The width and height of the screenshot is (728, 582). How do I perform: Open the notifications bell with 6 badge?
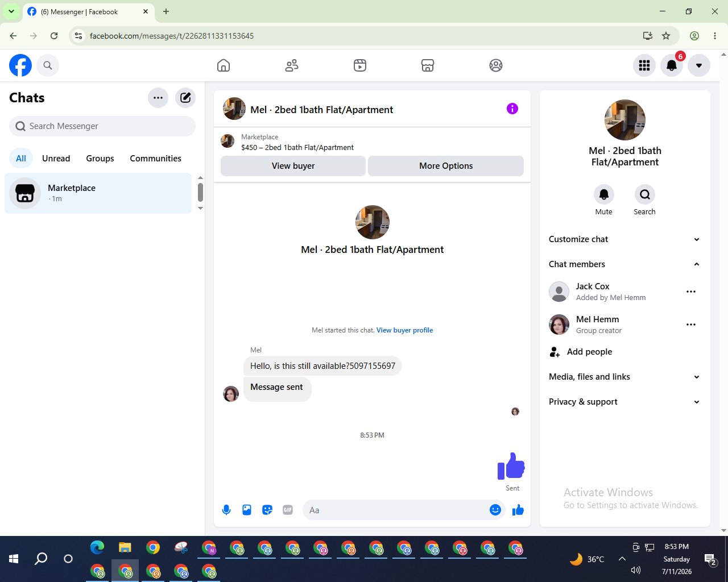click(x=672, y=65)
